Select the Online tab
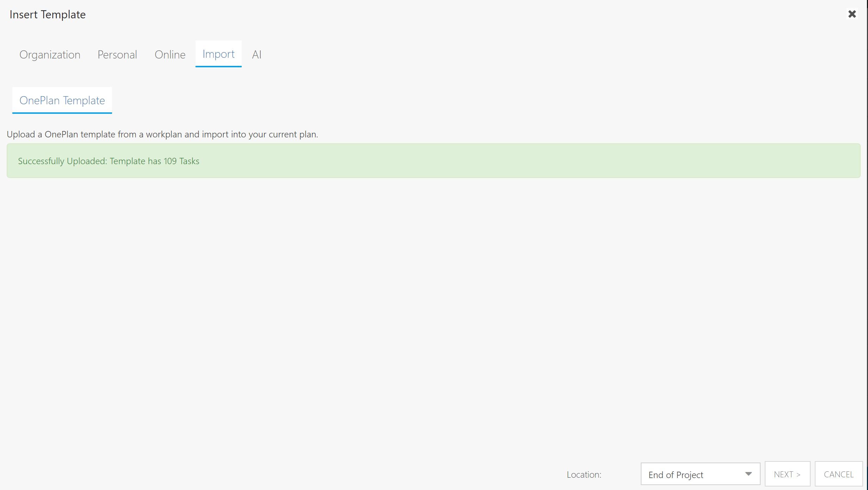The height and width of the screenshot is (490, 868). pyautogui.click(x=170, y=54)
